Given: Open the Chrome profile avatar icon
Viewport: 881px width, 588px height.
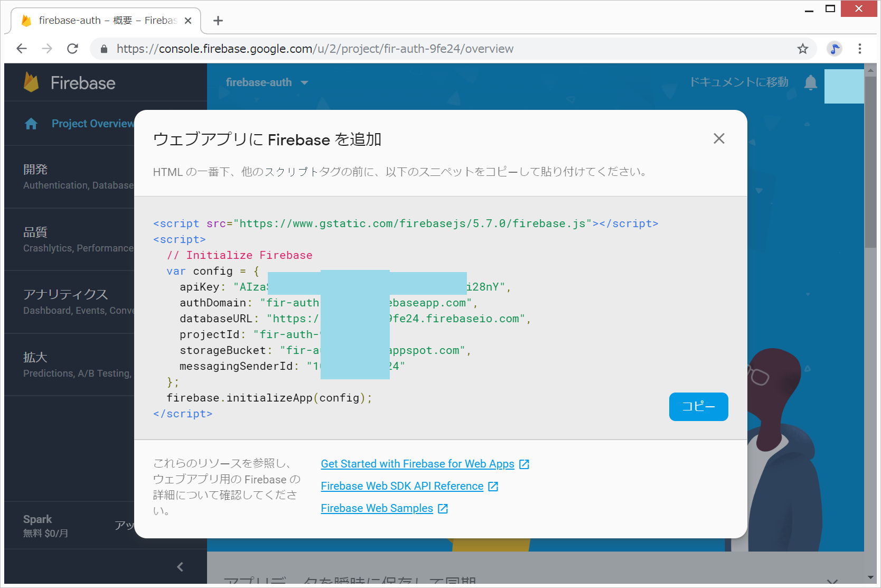Looking at the screenshot, I should point(834,49).
